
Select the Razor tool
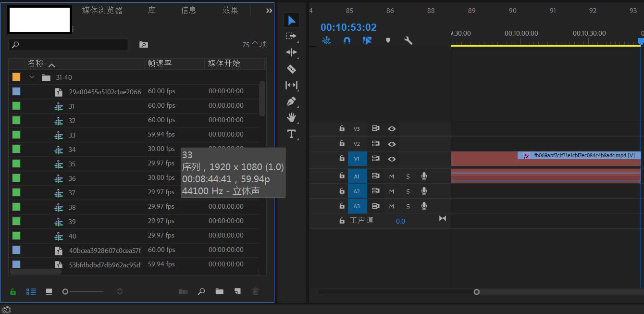pos(291,69)
